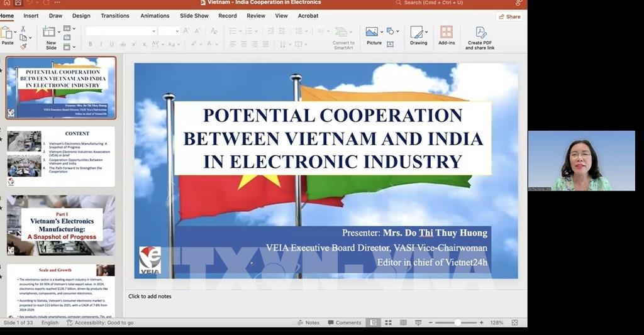The width and height of the screenshot is (644, 335).
Task: Click the Picture icon
Action: coord(372,31)
